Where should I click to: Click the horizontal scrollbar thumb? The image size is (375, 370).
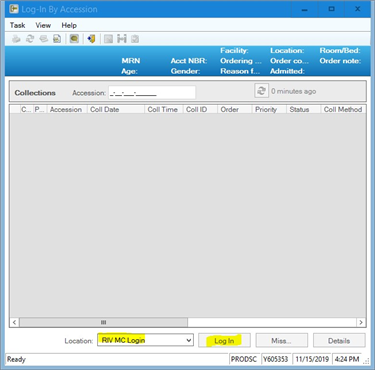tap(104, 322)
